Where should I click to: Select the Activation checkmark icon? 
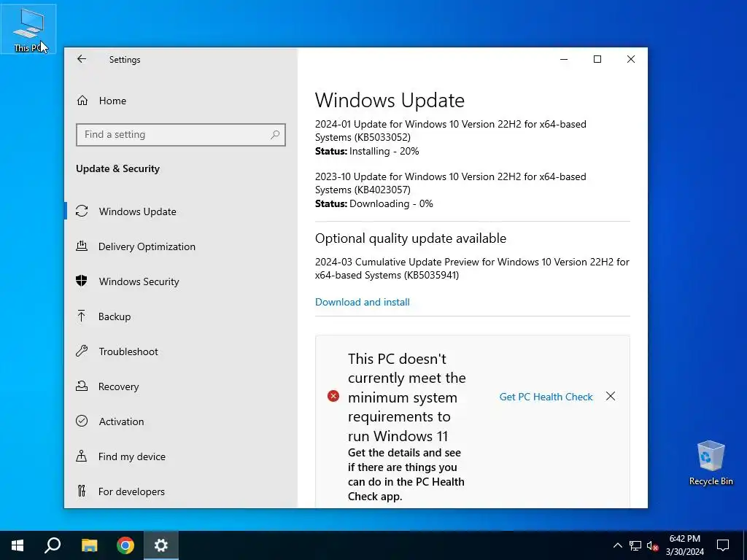point(82,421)
